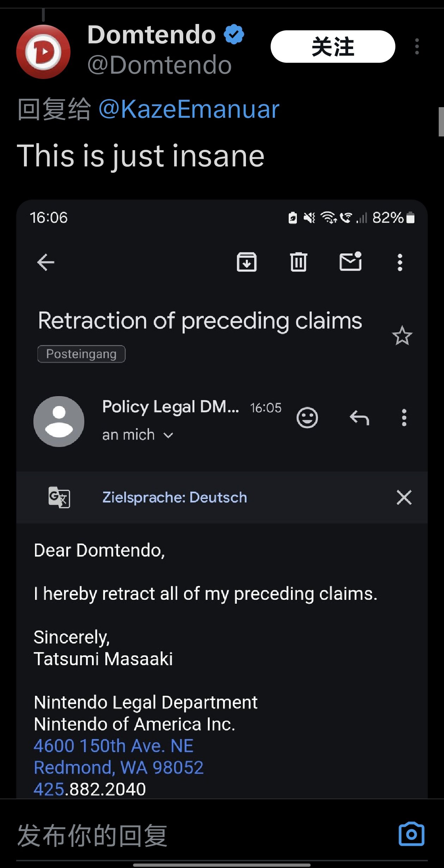Open sender row three-dot menu

(404, 418)
